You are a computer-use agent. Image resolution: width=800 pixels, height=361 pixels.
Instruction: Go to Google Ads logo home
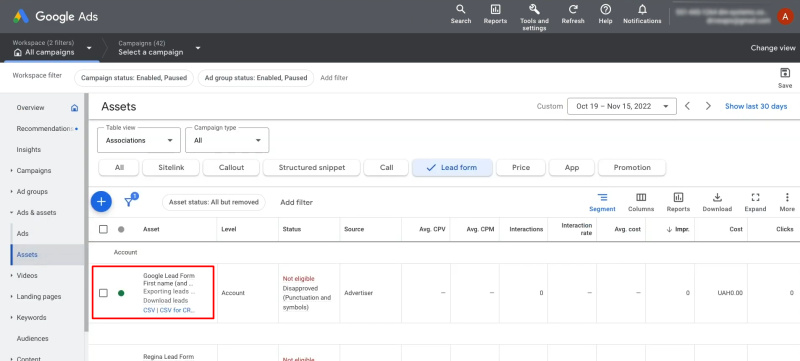(x=55, y=16)
